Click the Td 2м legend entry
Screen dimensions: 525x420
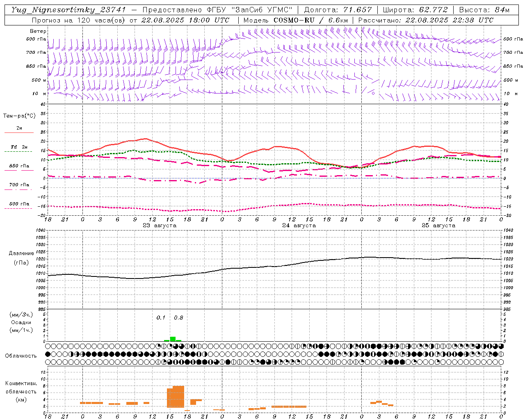(19, 147)
